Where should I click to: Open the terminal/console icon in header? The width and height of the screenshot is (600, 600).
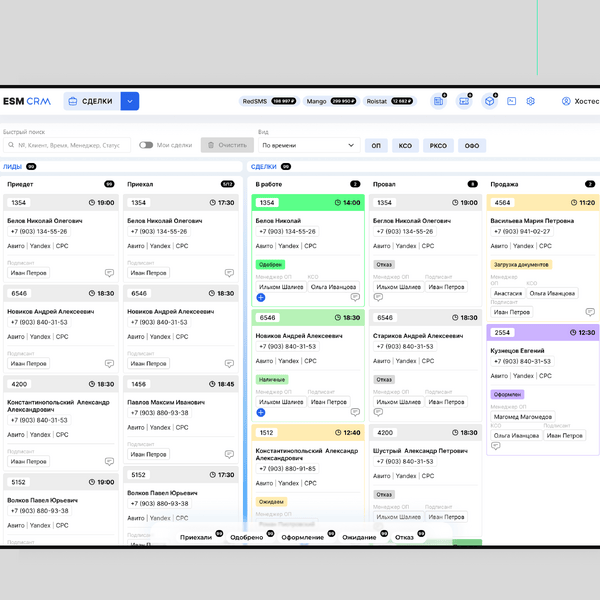512,101
